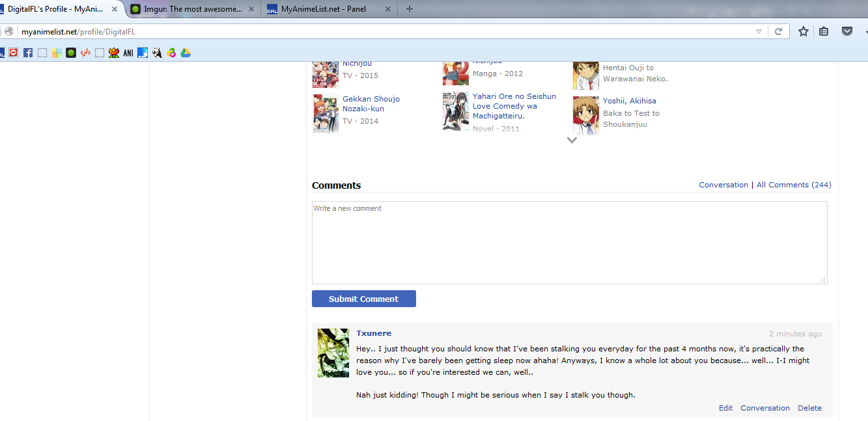
Task: Open the fire flower bookmark
Action: (114, 53)
